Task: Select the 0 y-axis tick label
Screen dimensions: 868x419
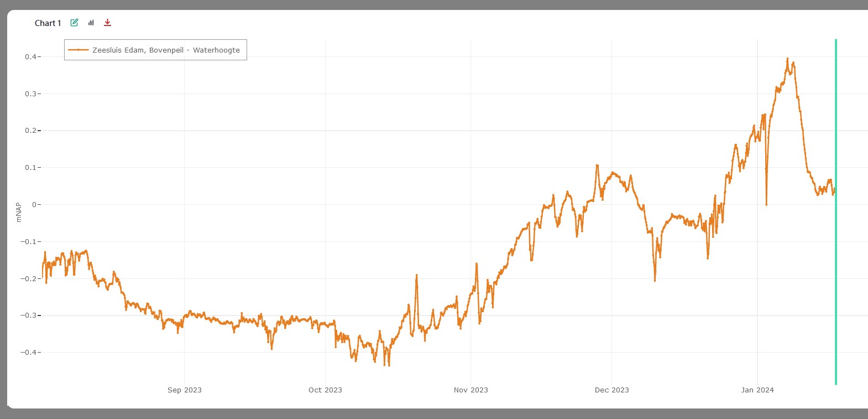Action: pyautogui.click(x=34, y=205)
